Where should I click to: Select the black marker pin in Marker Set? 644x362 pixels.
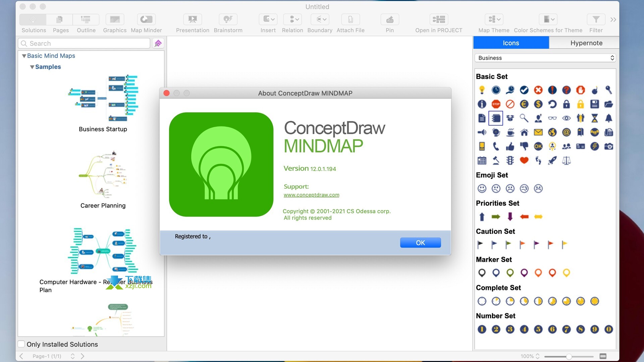pyautogui.click(x=482, y=273)
